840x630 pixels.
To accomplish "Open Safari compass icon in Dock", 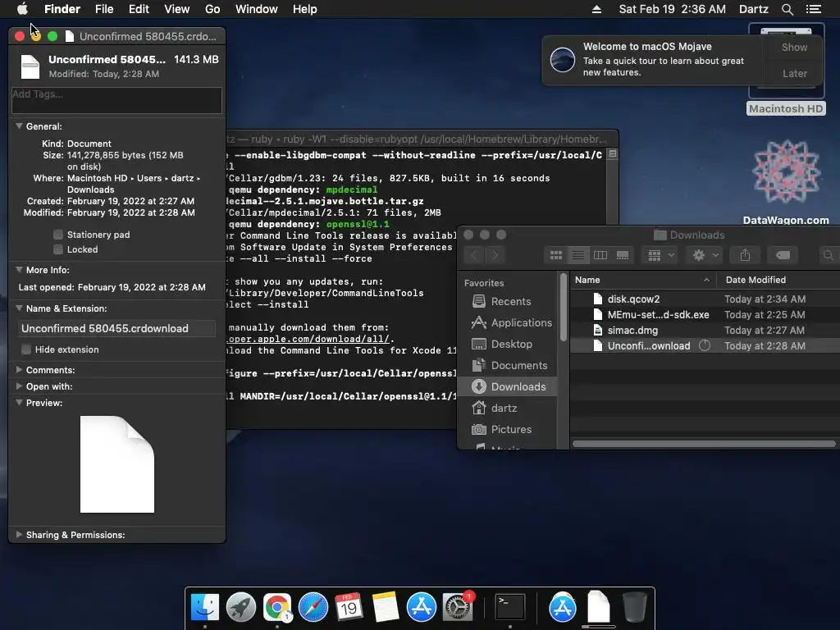I will [313, 608].
